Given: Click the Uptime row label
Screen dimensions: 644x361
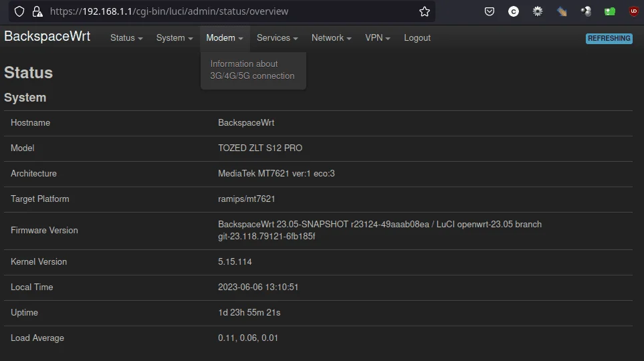Looking at the screenshot, I should 24,313.
